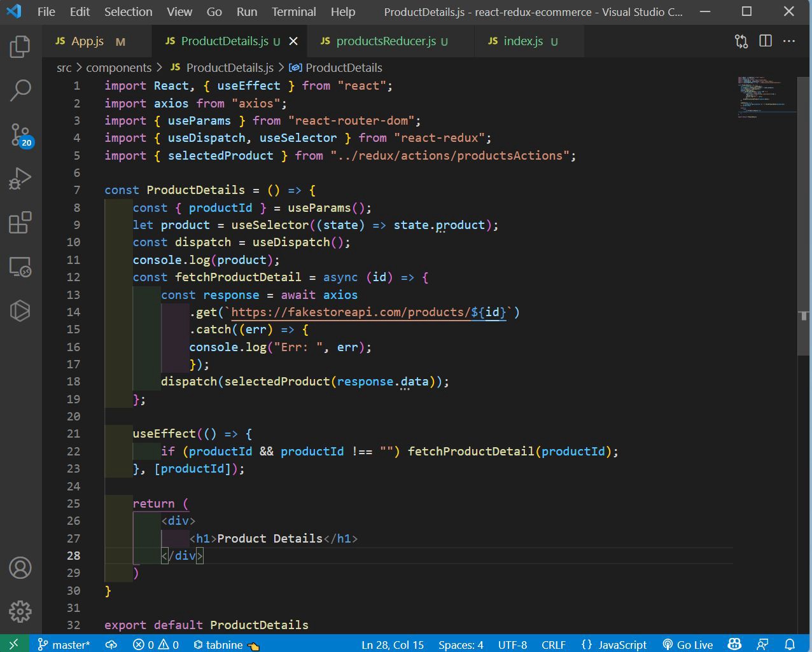Click line number 12 in gutter
This screenshot has height=652, width=812.
[74, 277]
